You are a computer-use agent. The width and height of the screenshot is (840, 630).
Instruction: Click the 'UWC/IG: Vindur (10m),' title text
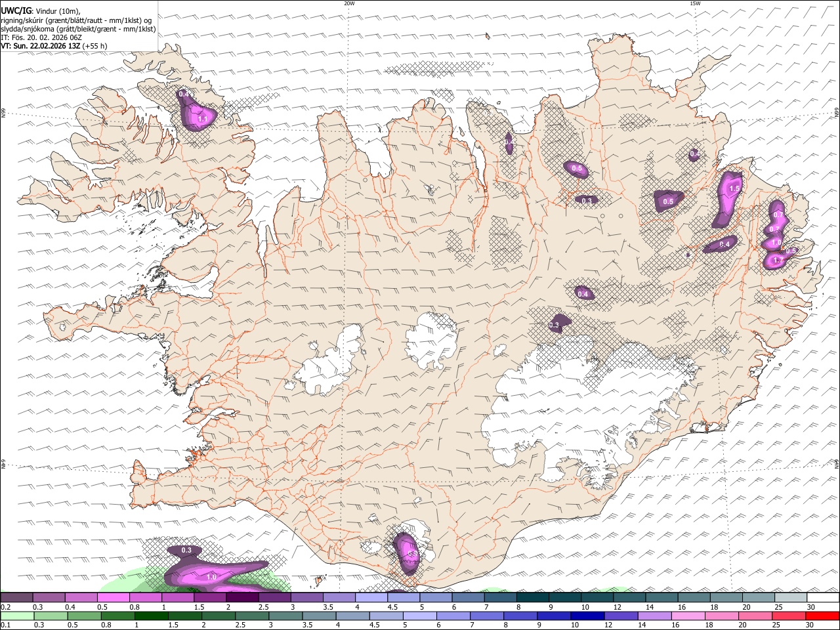(x=41, y=11)
